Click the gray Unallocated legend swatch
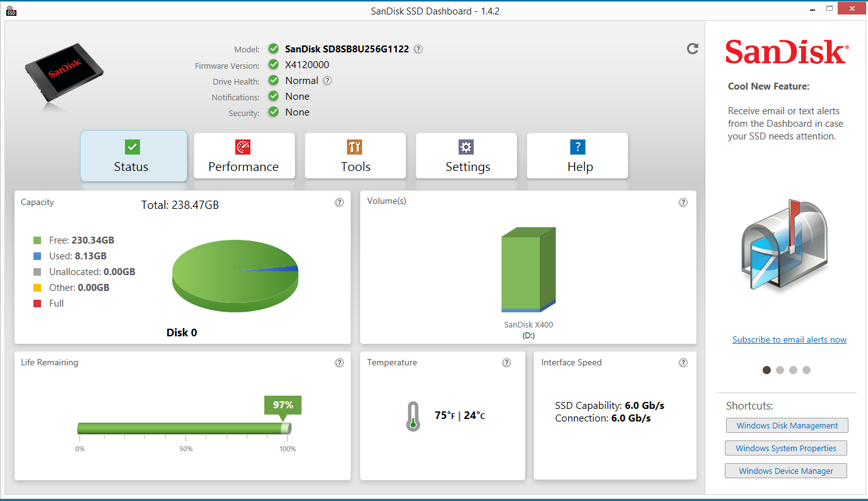The height and width of the screenshot is (501, 868). tap(37, 272)
